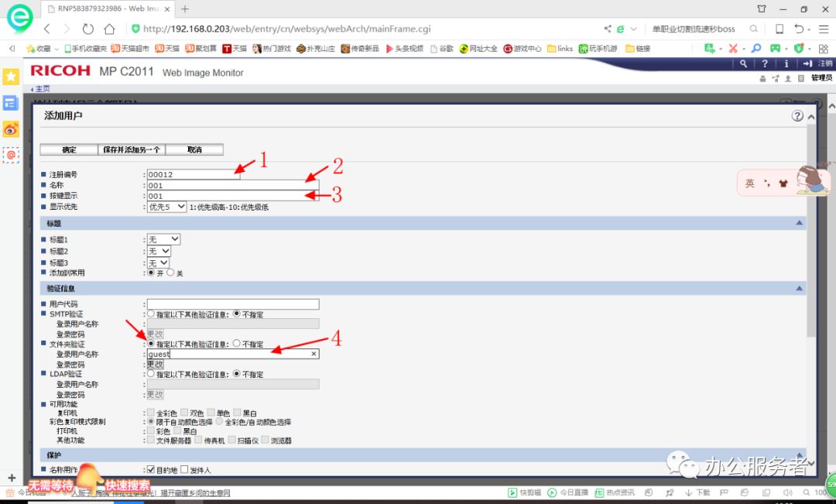Click the dialog vertical scrollbar

(811, 229)
